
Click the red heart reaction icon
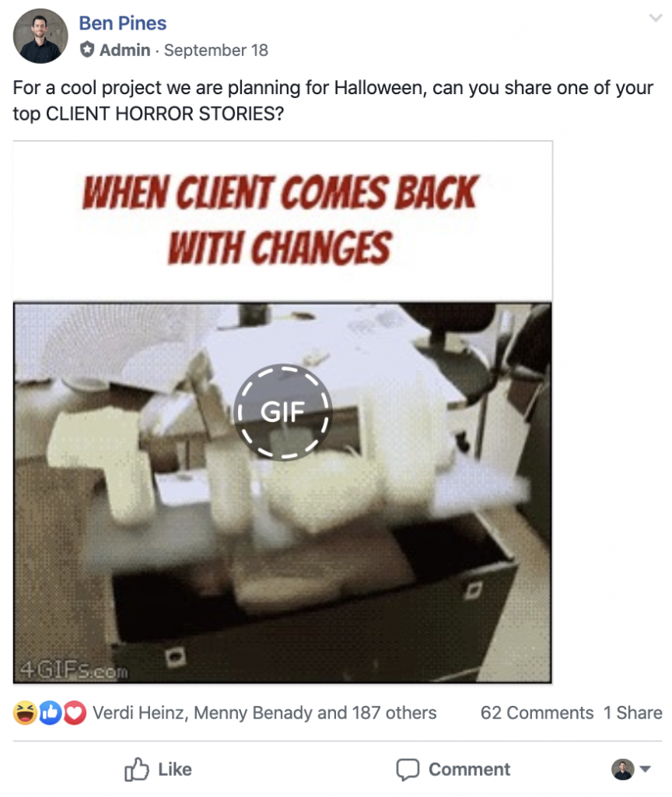(75, 713)
